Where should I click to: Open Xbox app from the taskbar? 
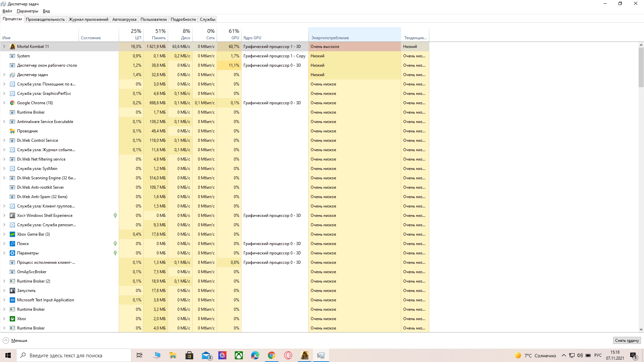point(239,355)
